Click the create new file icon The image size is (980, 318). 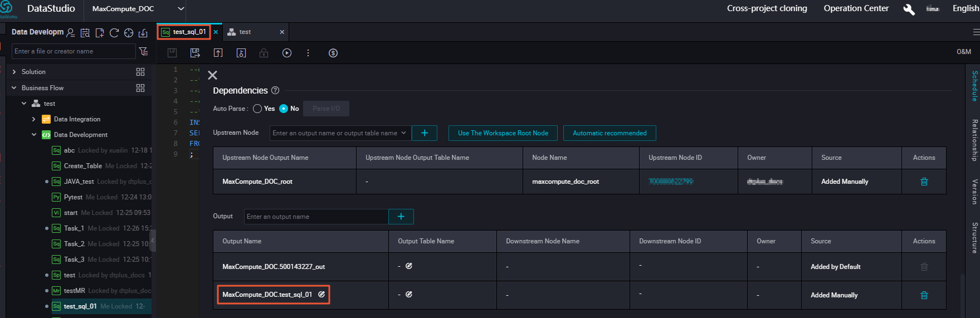coord(99,33)
